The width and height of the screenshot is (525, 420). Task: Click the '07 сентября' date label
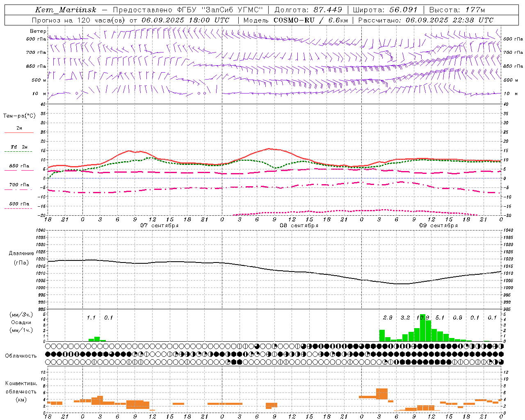point(159,226)
